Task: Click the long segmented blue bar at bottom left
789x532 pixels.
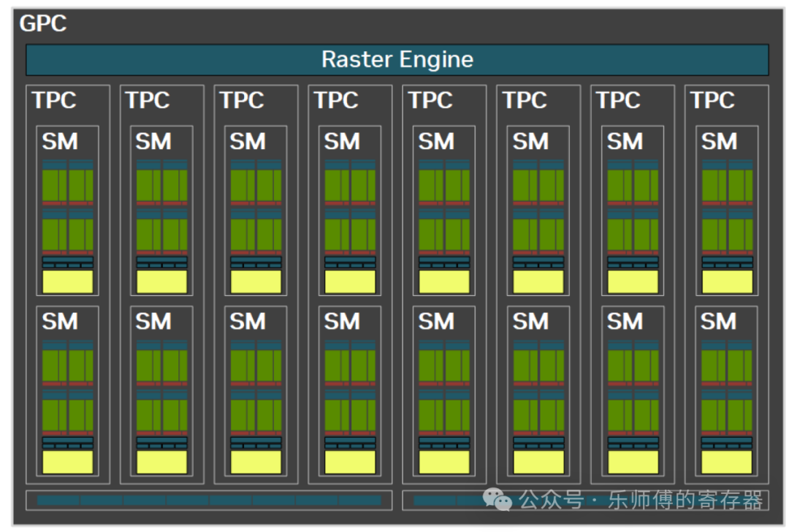Action: coord(209,501)
